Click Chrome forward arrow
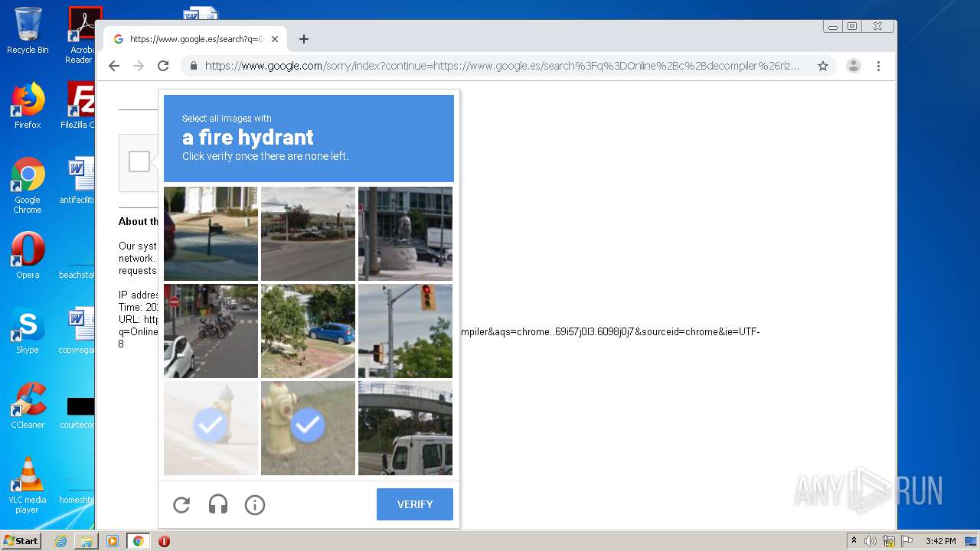The width and height of the screenshot is (980, 551). pos(139,66)
